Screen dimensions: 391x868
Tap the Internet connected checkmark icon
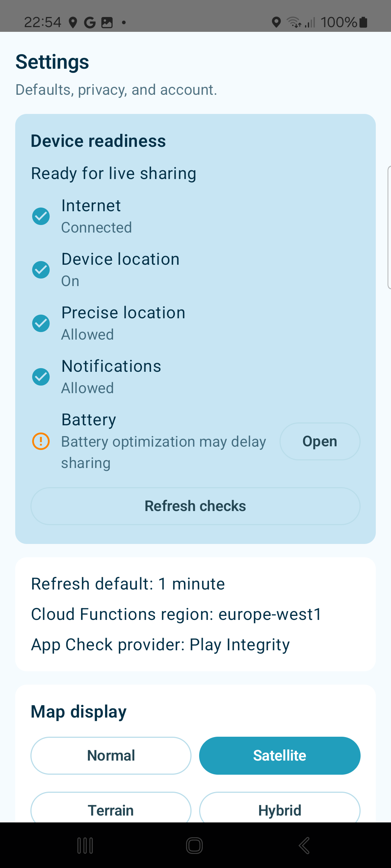(x=41, y=216)
